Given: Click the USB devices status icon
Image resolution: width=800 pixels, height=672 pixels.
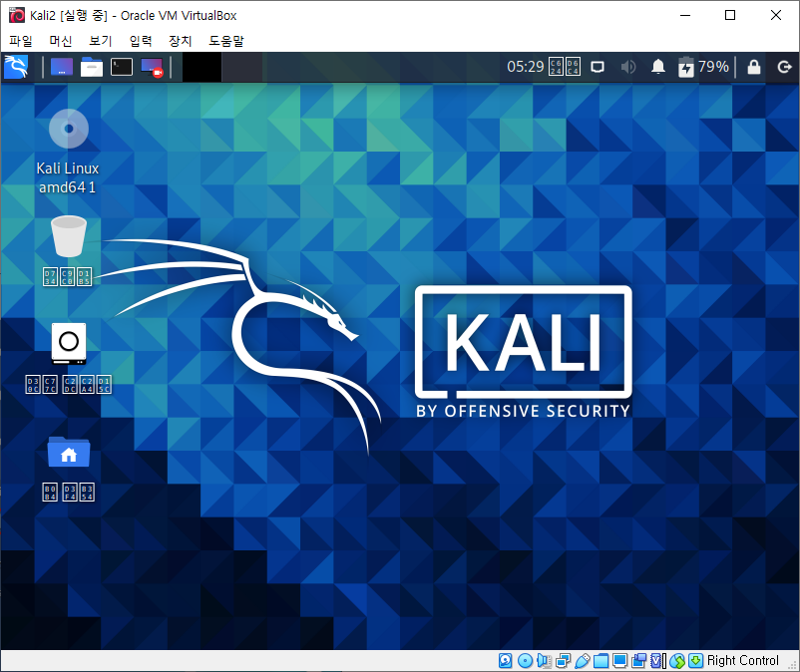Looking at the screenshot, I should pos(583,661).
